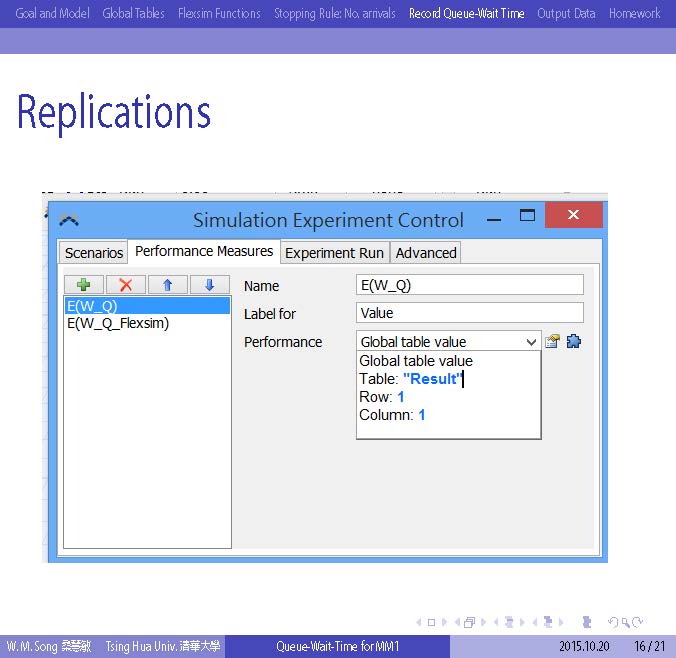Open the Global Tables section link

pyautogui.click(x=131, y=13)
